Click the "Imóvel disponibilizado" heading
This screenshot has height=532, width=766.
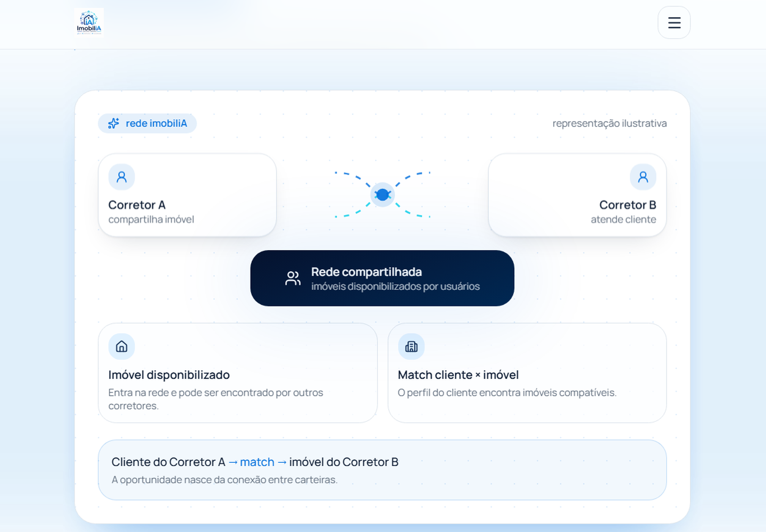pyautogui.click(x=169, y=375)
